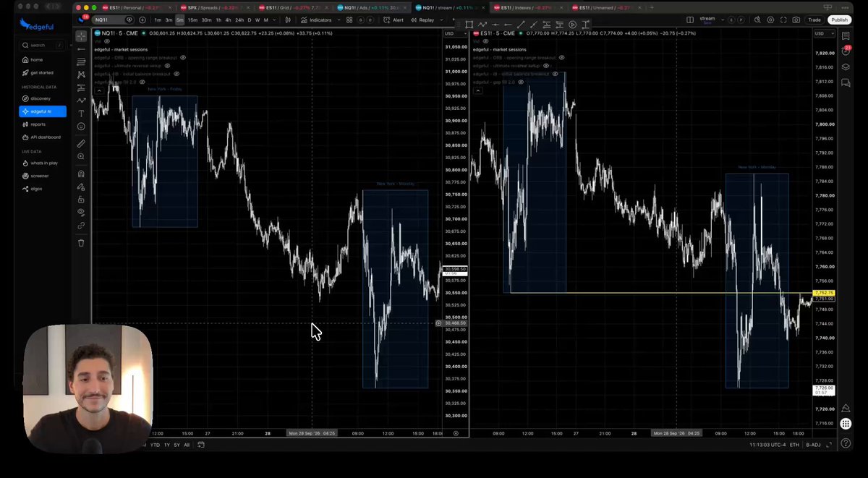
Task: Toggle visibility of ORB indicator on NQ1! chart
Action: pos(182,57)
